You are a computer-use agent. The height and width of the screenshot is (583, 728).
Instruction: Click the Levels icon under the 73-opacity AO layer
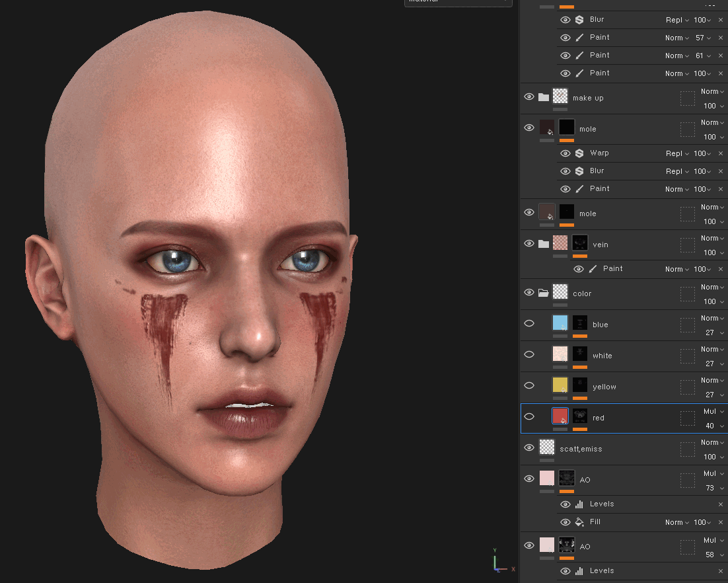(579, 504)
